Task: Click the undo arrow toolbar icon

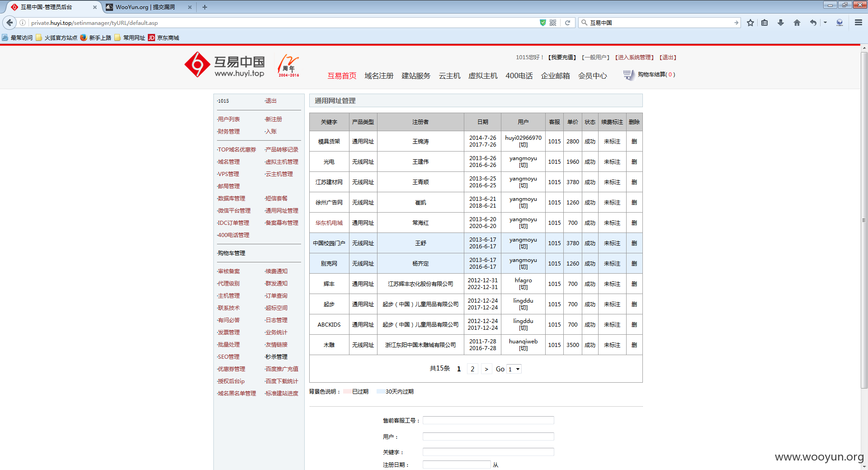Action: tap(813, 23)
